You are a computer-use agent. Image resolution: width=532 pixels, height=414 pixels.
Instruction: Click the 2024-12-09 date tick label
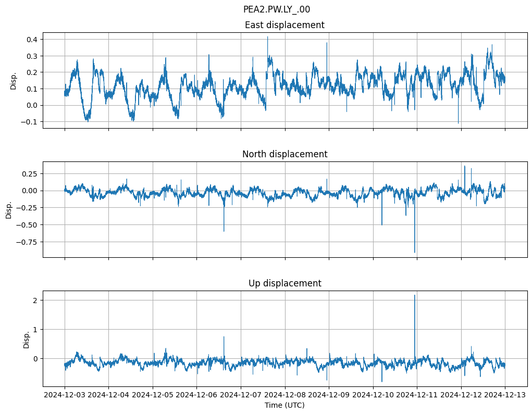click(x=329, y=395)
